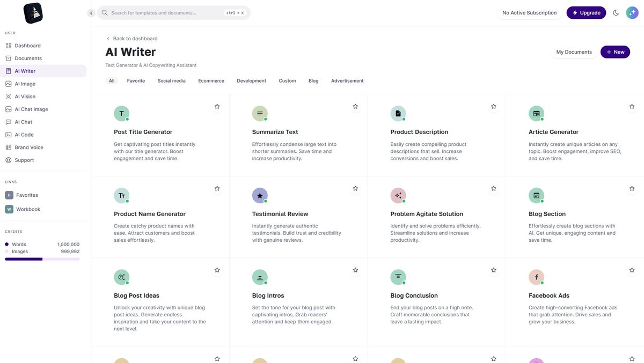Open the Summarize Text title

tap(275, 132)
